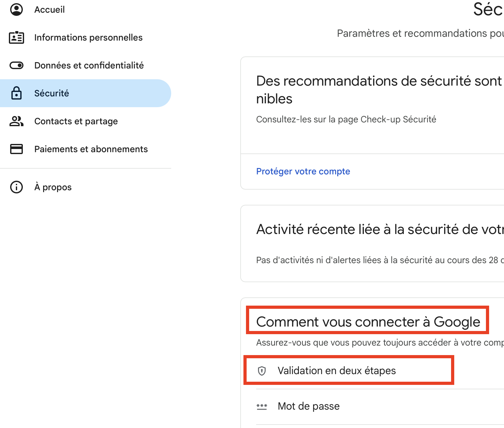The height and width of the screenshot is (428, 504).
Task: Click the Données et confidentialité toggle icon
Action: 16,65
